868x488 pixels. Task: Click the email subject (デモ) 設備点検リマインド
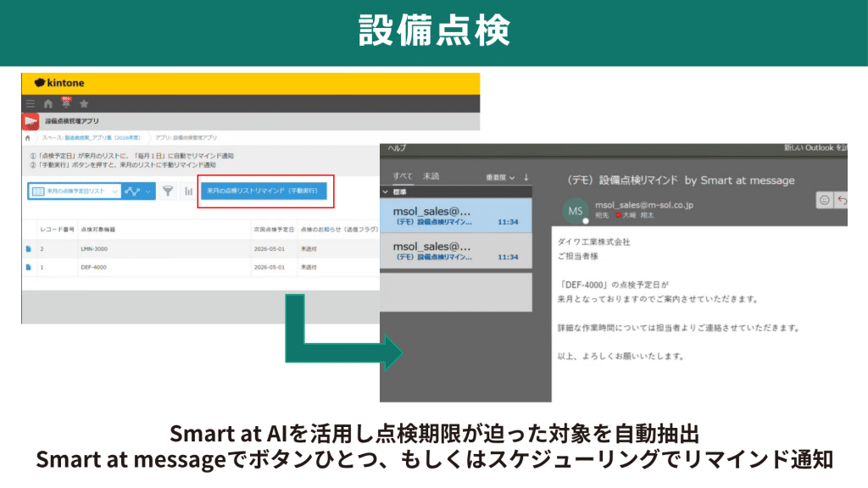681,180
